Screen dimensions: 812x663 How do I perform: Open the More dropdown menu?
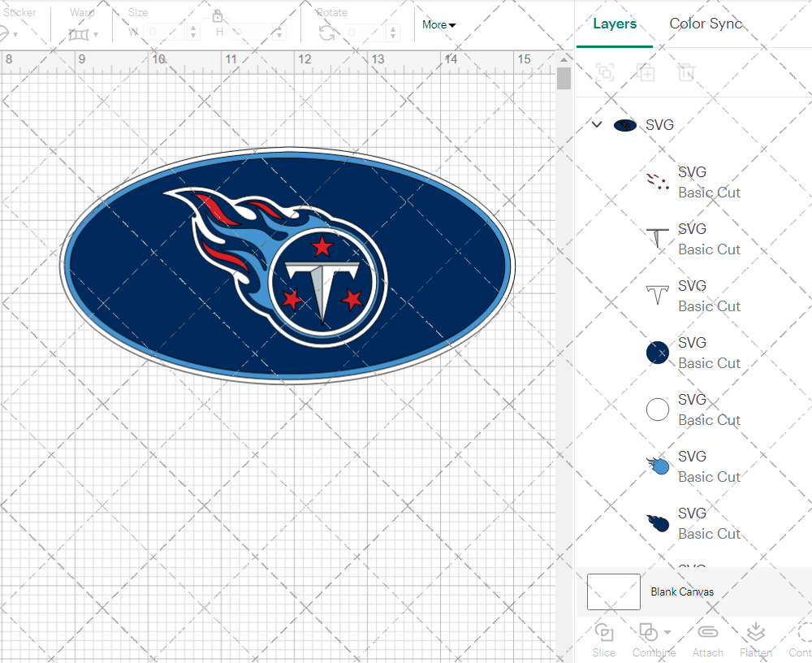click(438, 25)
